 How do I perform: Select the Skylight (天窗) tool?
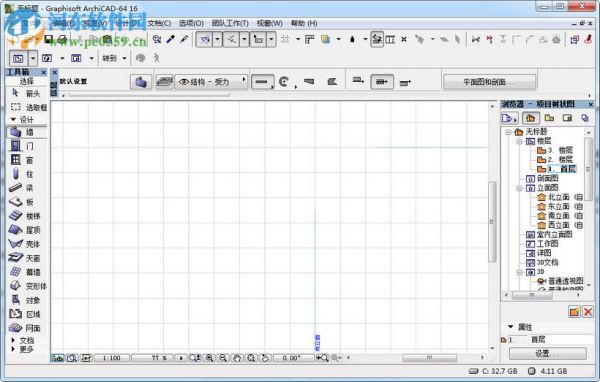pyautogui.click(x=26, y=258)
